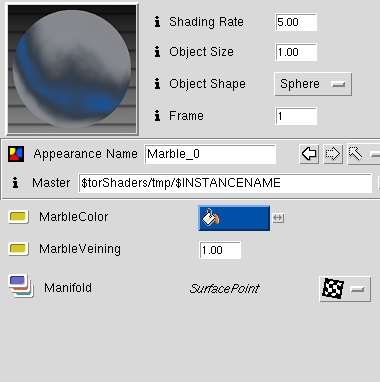Click the Master path input field
The image size is (380, 382).
[225, 183]
